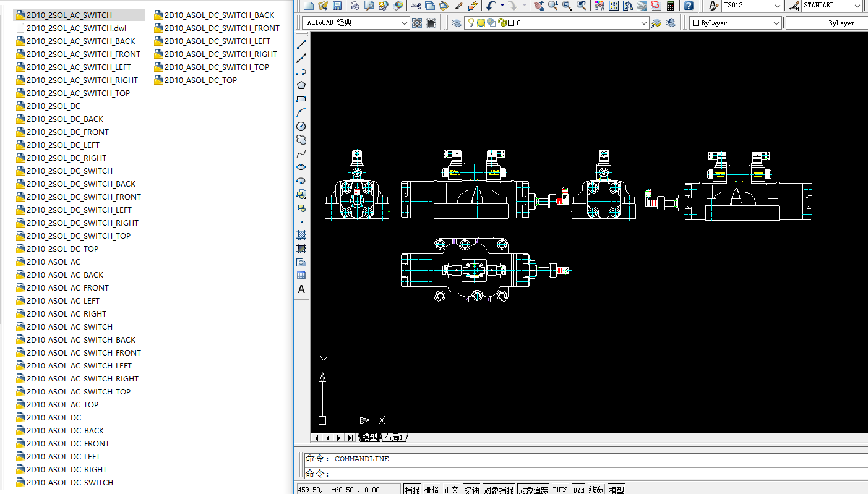Select the Multiline Text tool
The width and height of the screenshot is (868, 494).
[x=301, y=289]
